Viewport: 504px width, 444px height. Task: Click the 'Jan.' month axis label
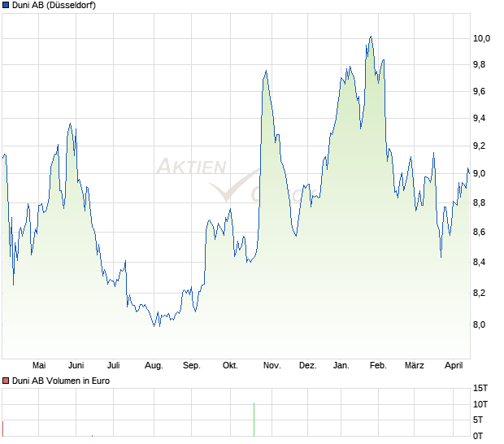(x=341, y=366)
